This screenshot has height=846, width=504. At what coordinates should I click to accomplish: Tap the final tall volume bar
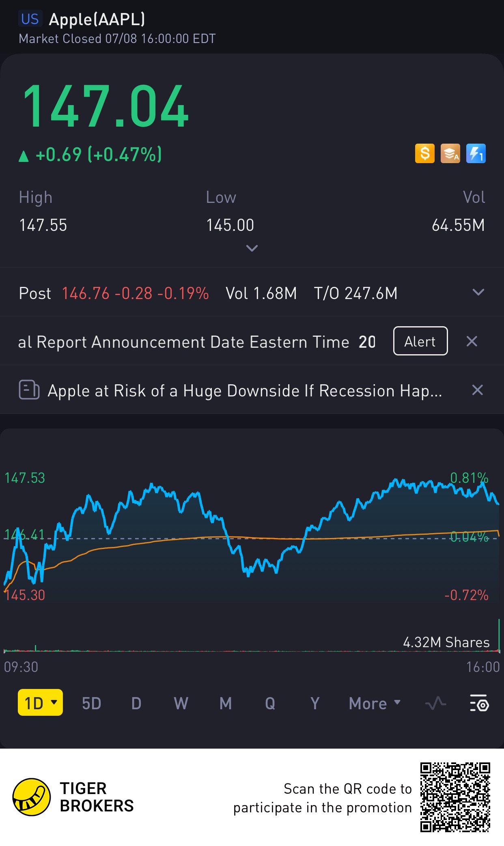click(499, 635)
